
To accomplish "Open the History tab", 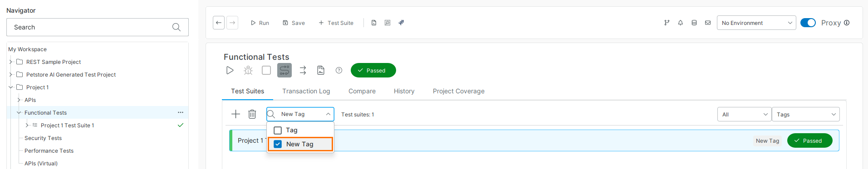I will click(x=404, y=91).
